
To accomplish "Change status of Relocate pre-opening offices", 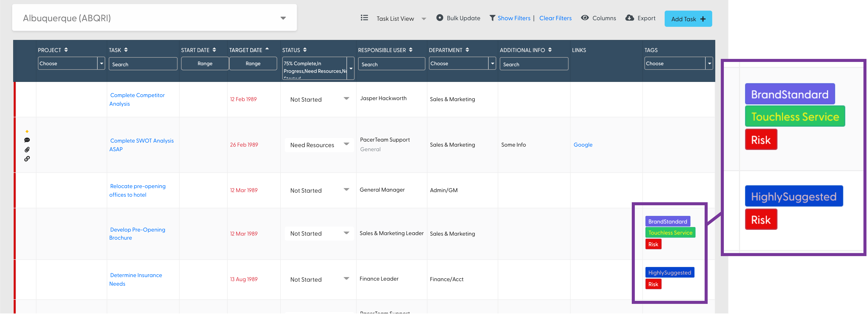I will point(319,190).
